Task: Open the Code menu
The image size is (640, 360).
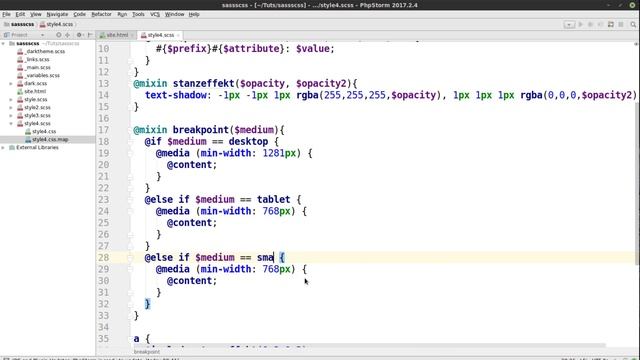Action: pyautogui.click(x=79, y=14)
